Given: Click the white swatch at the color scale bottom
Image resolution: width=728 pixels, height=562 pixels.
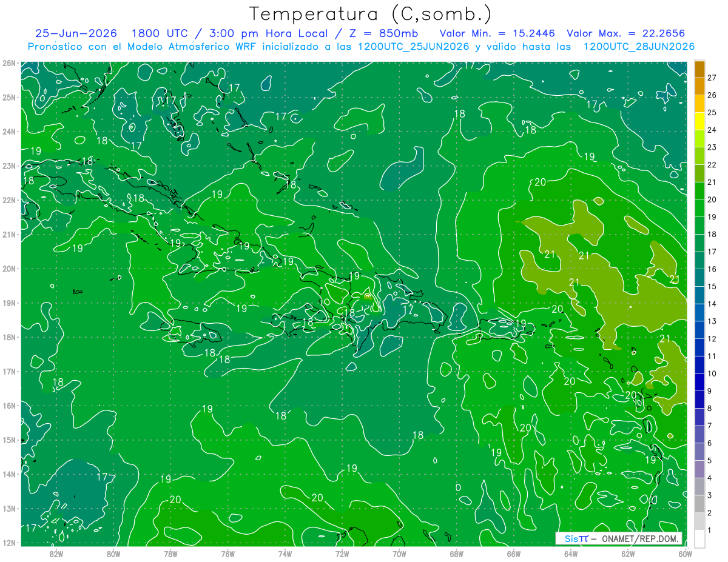Looking at the screenshot, I should point(699,538).
